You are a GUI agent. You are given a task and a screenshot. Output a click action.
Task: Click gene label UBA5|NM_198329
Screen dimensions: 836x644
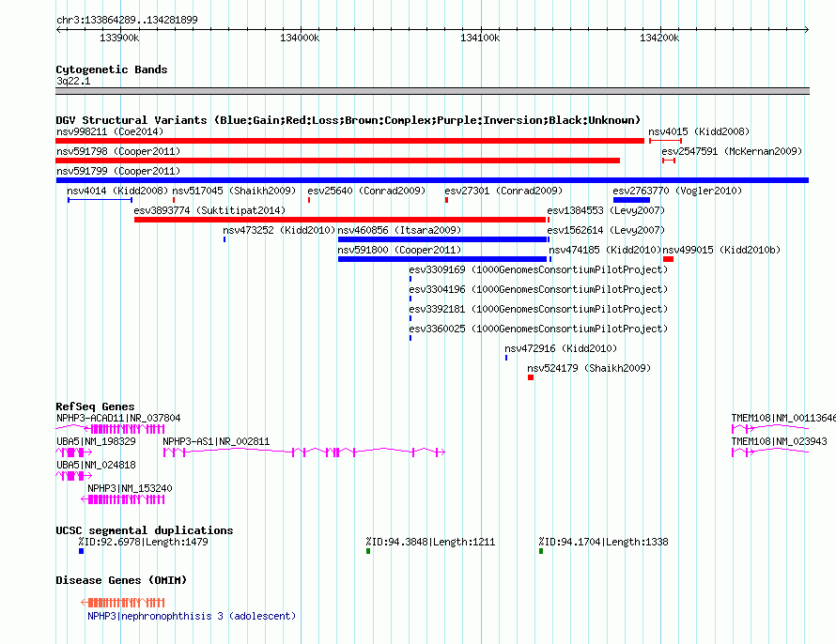pyautogui.click(x=96, y=441)
